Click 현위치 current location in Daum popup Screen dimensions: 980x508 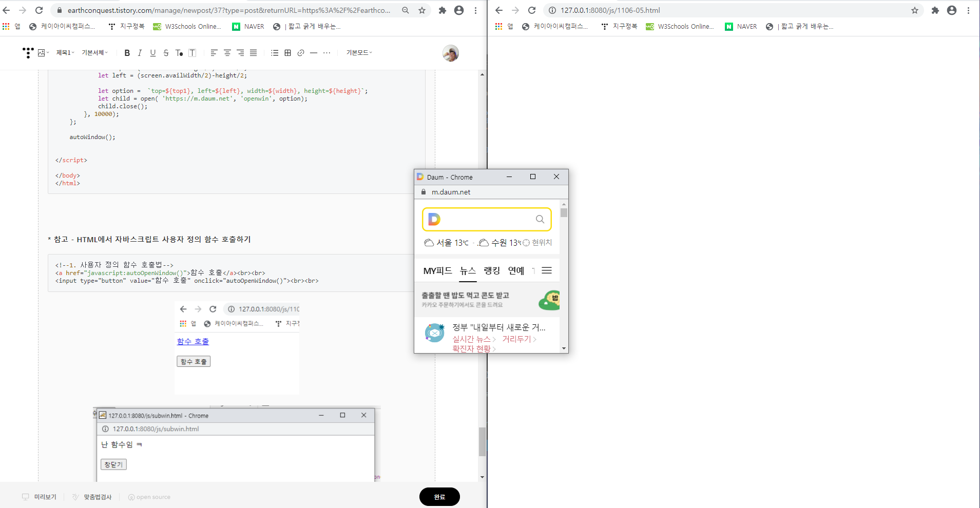click(x=537, y=243)
